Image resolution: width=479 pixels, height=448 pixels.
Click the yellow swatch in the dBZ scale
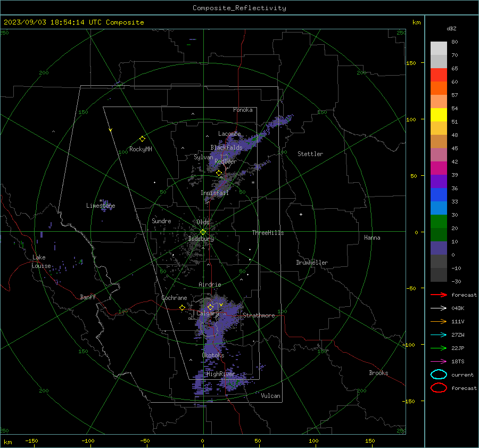point(439,115)
